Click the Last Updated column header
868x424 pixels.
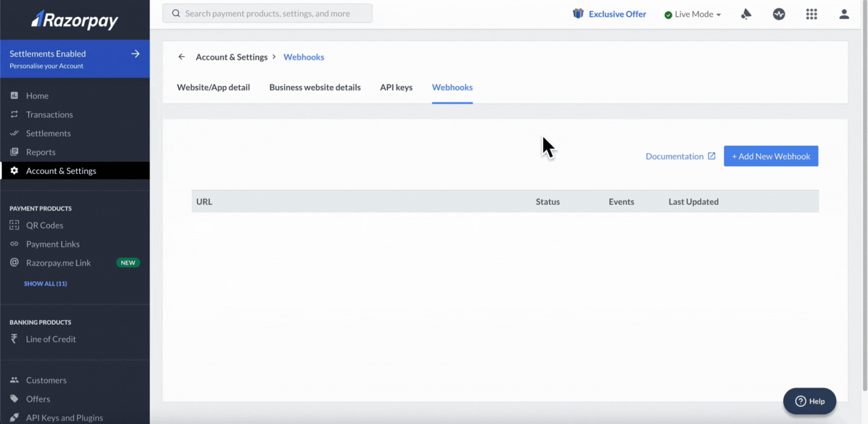pos(693,202)
